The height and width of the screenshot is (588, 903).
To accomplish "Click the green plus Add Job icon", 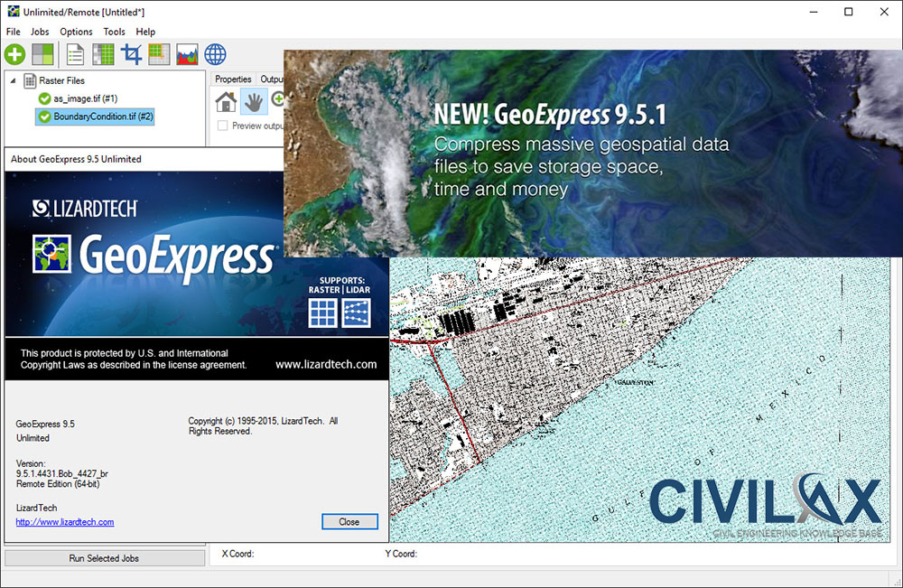I will point(15,55).
